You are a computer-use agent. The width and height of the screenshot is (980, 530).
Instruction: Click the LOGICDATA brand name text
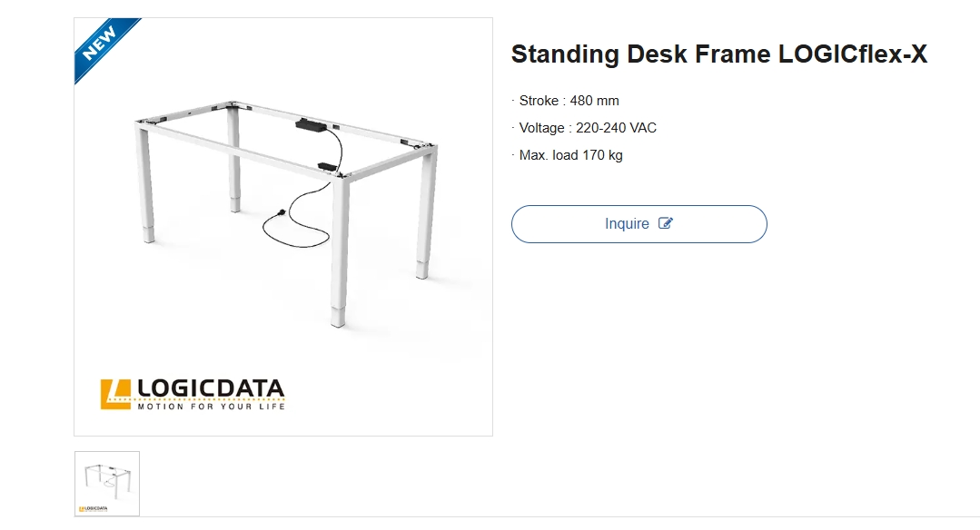(x=211, y=388)
